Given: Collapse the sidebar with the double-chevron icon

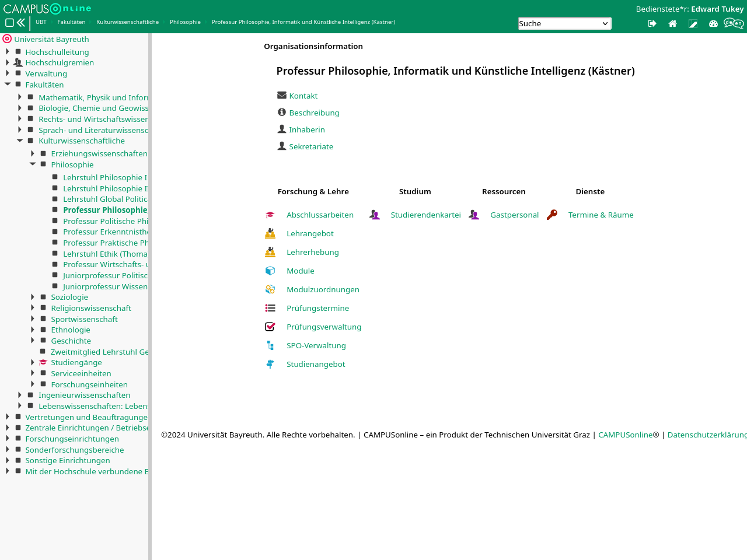Looking at the screenshot, I should (x=21, y=23).
